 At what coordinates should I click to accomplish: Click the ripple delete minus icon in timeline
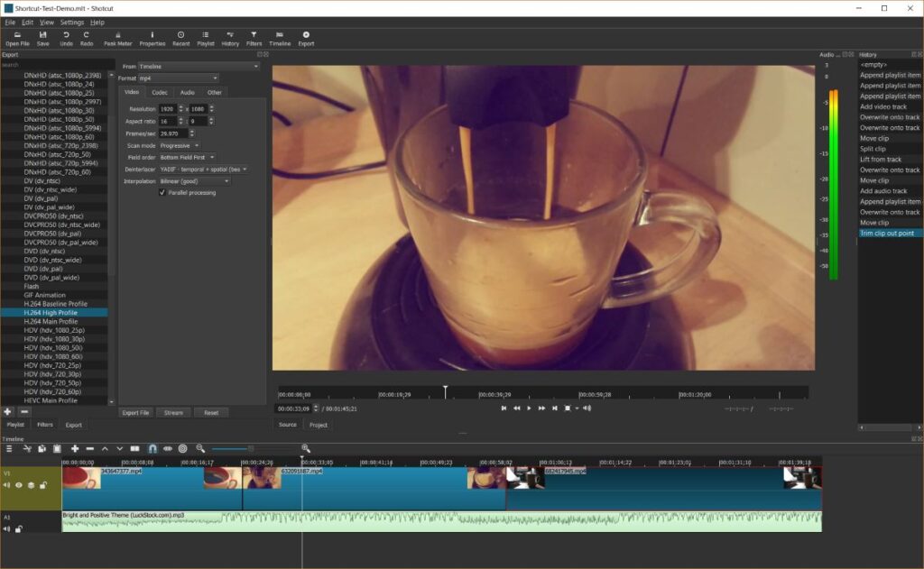click(89, 448)
